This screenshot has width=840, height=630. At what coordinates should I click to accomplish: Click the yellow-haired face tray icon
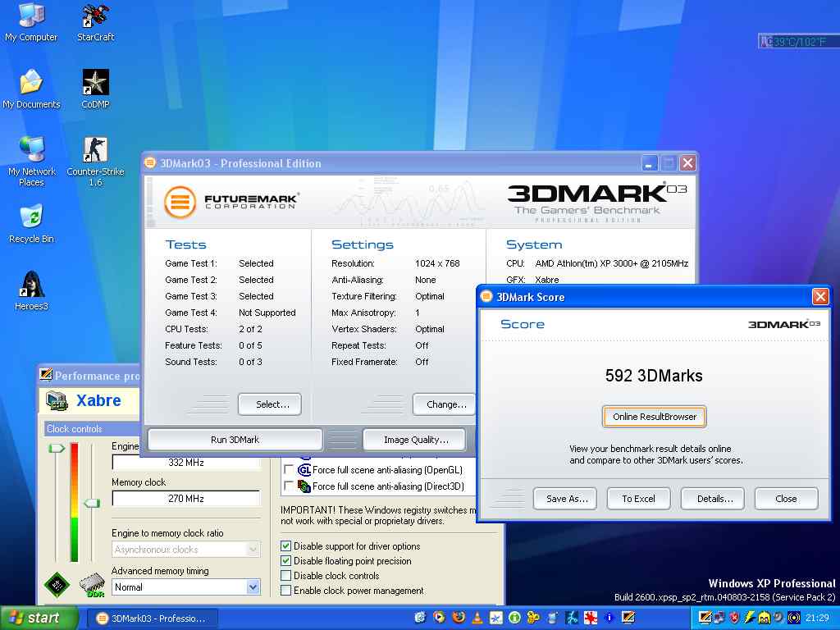coord(764,618)
